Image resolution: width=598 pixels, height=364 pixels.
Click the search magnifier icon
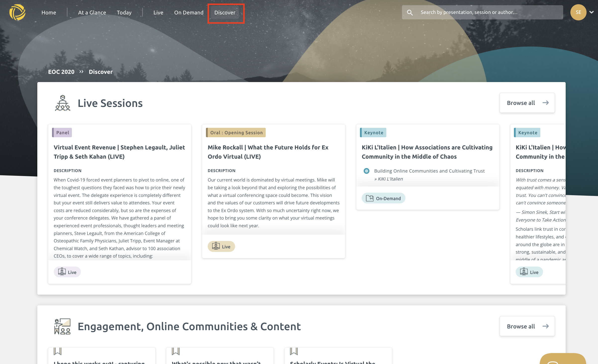(410, 12)
